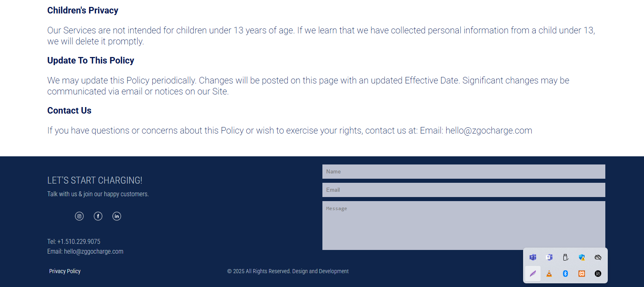Click the Name input field
The image size is (644, 287).
point(464,172)
